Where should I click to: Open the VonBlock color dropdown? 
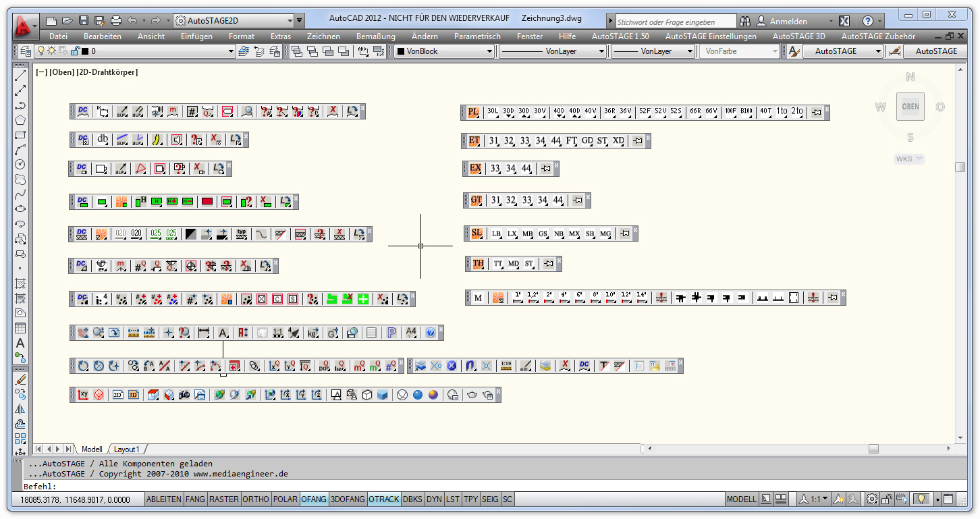[490, 51]
